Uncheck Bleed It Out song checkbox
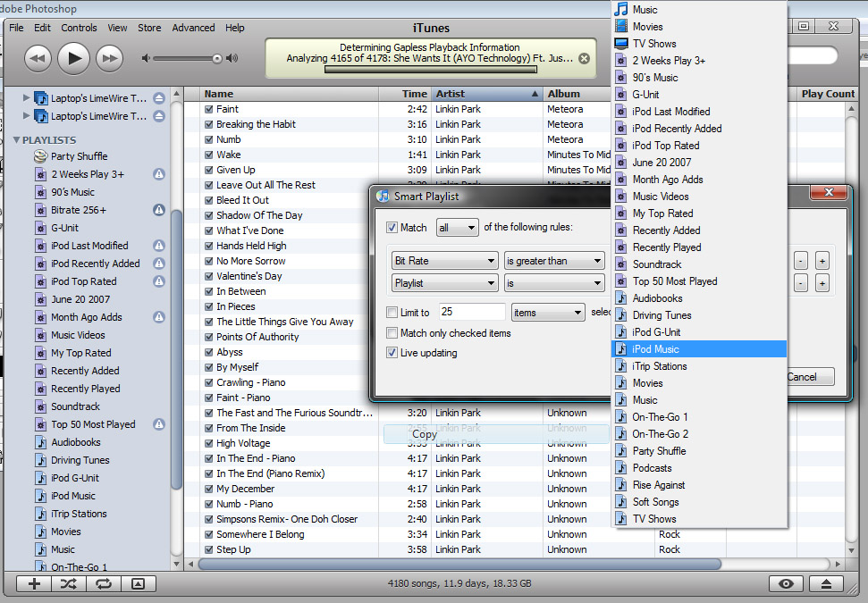The width and height of the screenshot is (868, 603). coord(208,200)
